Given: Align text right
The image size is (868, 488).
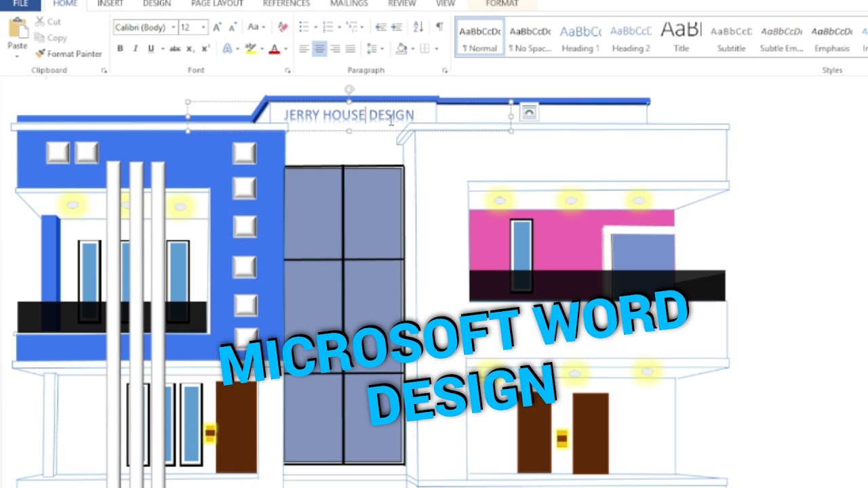Looking at the screenshot, I should (335, 49).
